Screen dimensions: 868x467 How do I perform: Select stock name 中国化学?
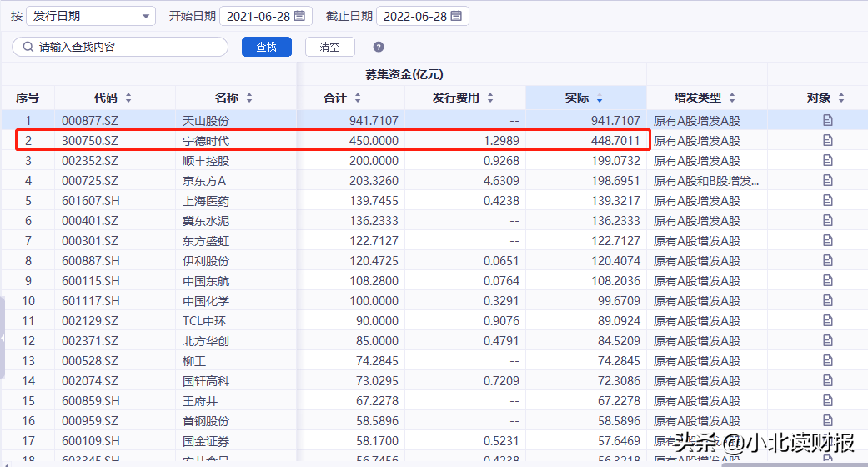tap(206, 301)
